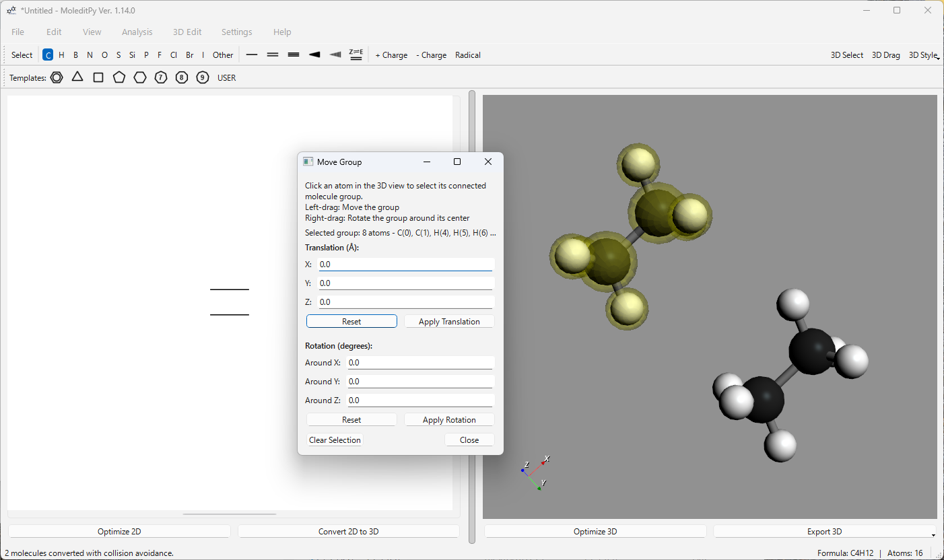Switch to the Oxygen atom tool
The width and height of the screenshot is (944, 560).
[x=104, y=55]
